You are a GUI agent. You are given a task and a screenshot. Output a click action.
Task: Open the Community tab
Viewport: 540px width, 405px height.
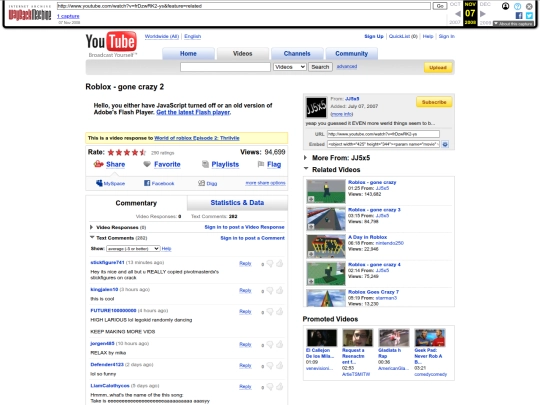pyautogui.click(x=352, y=54)
